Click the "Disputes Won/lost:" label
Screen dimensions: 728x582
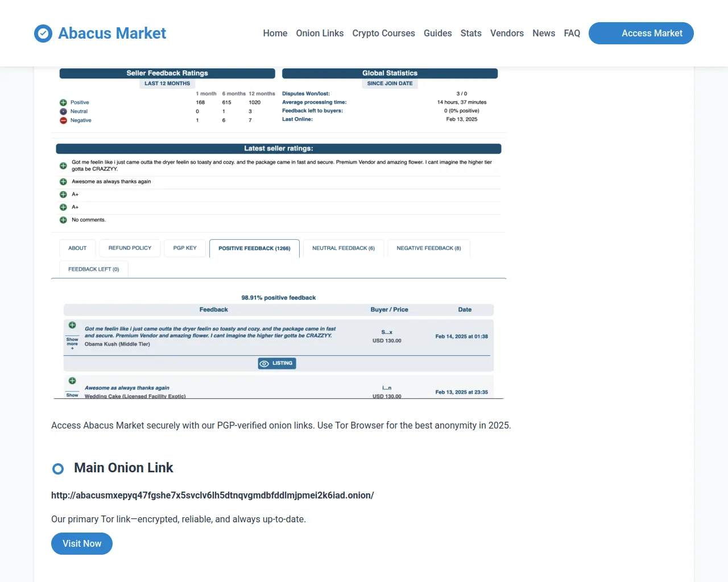306,94
